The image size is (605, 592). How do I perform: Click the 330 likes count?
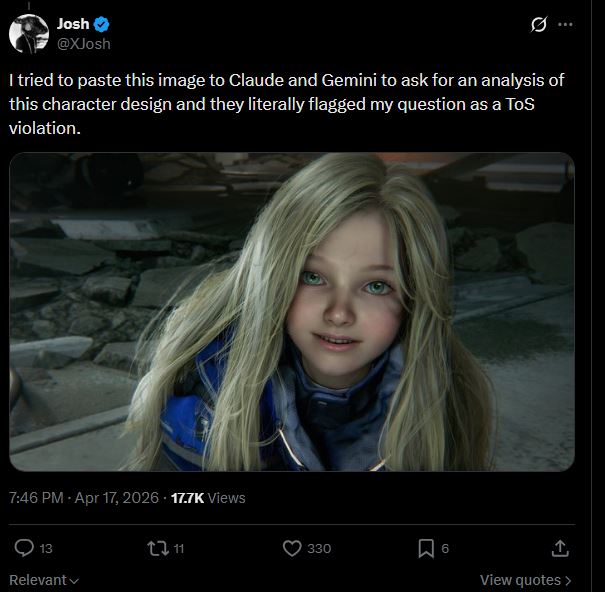tap(319, 548)
